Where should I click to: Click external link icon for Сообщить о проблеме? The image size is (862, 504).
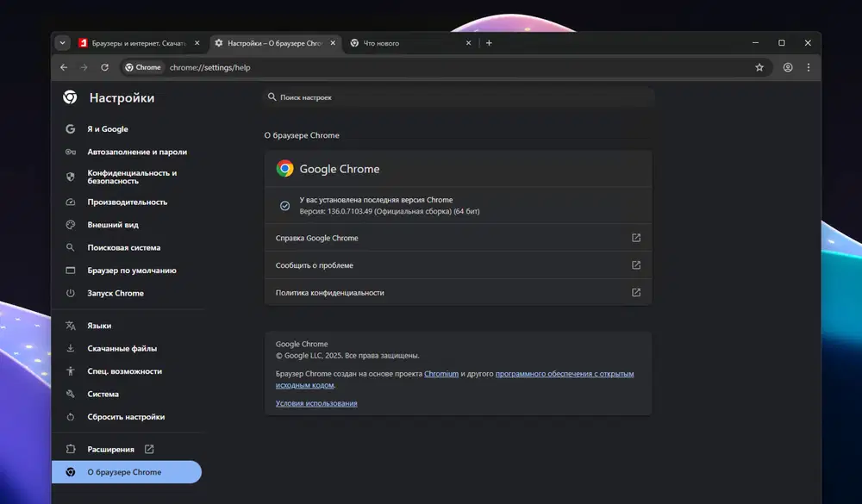[x=636, y=264]
